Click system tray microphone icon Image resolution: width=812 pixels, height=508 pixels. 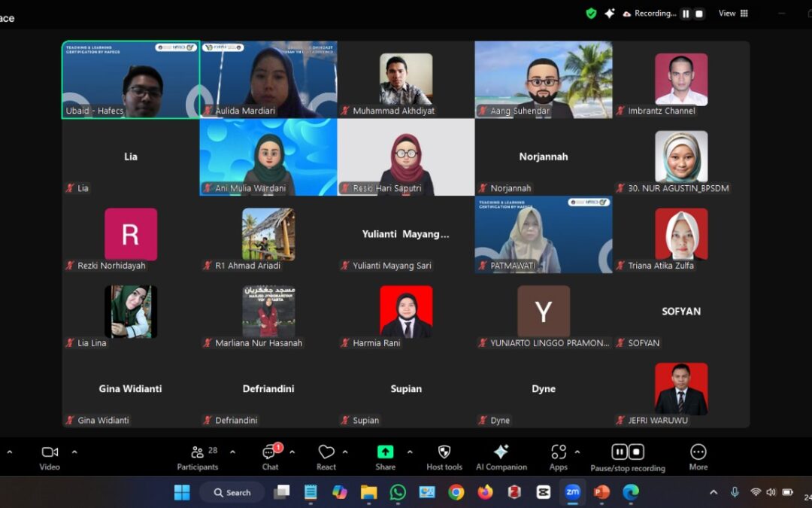(735, 492)
